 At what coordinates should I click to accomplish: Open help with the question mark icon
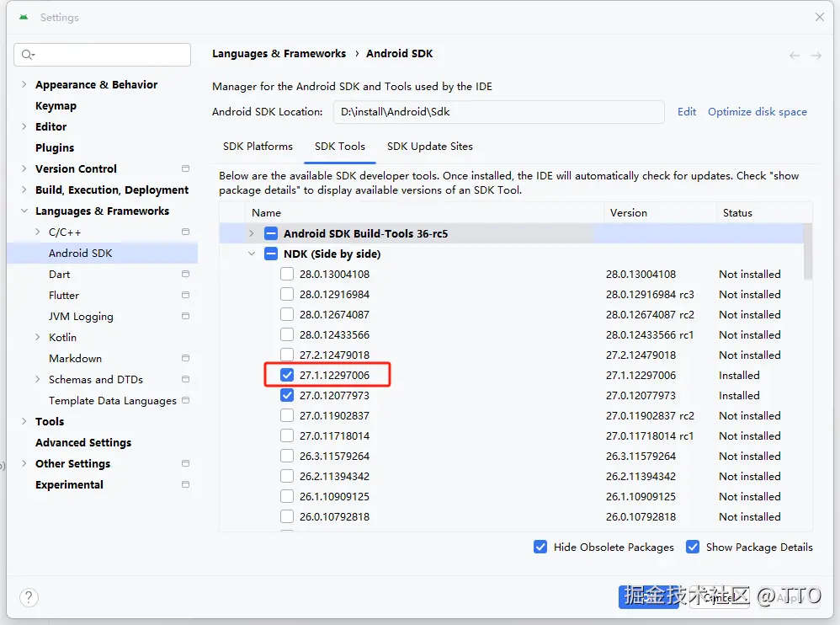pos(29,597)
